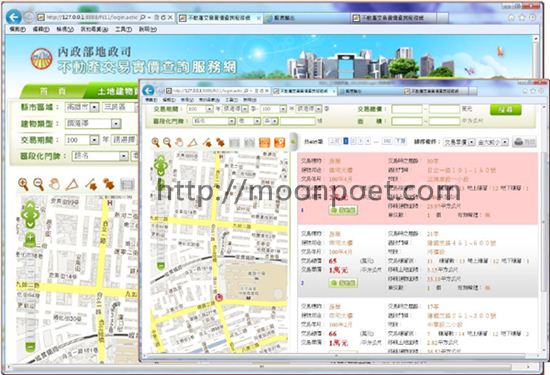
Task: Click the map pan arrows control in back window
Action: [x=30, y=214]
